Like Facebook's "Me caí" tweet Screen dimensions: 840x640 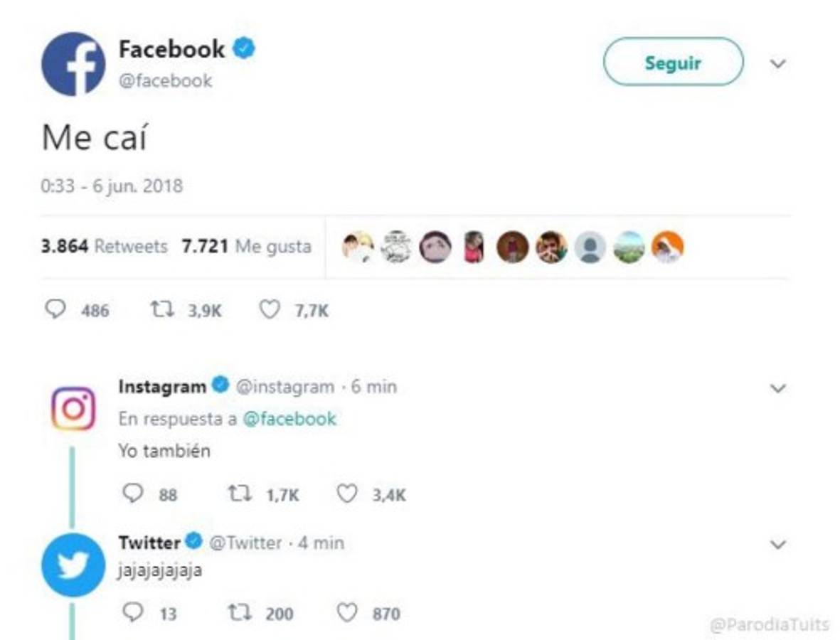point(269,310)
